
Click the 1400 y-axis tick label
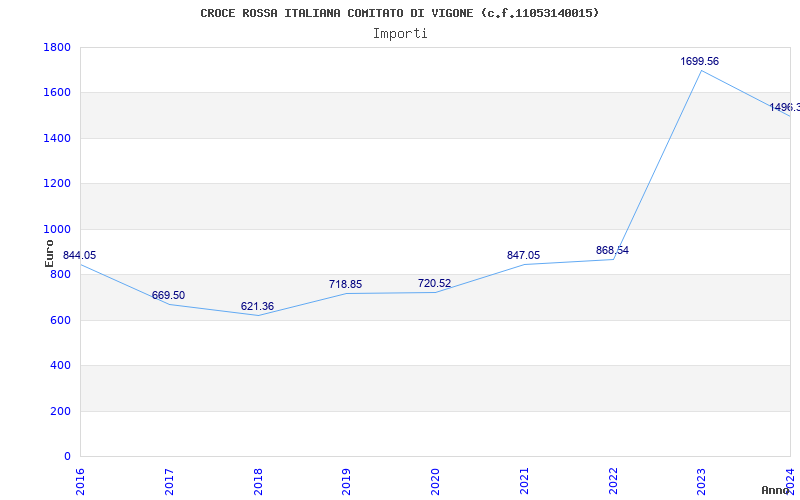57,138
